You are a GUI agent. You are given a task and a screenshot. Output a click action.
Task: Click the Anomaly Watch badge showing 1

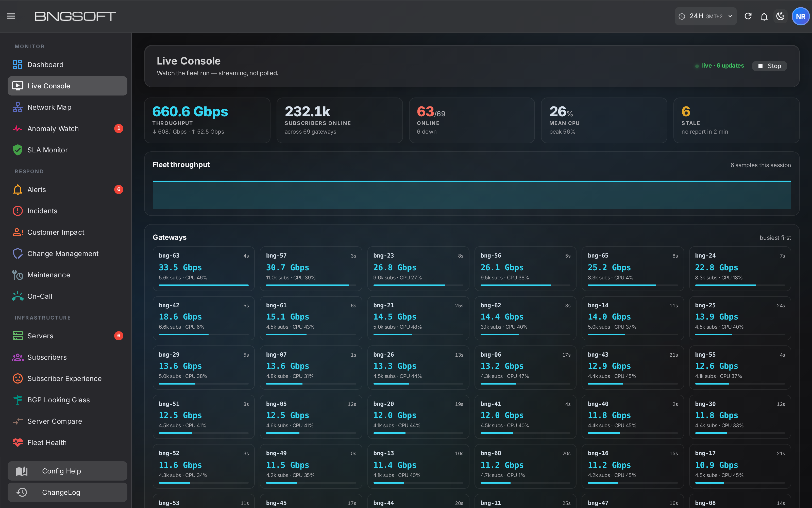coord(119,128)
